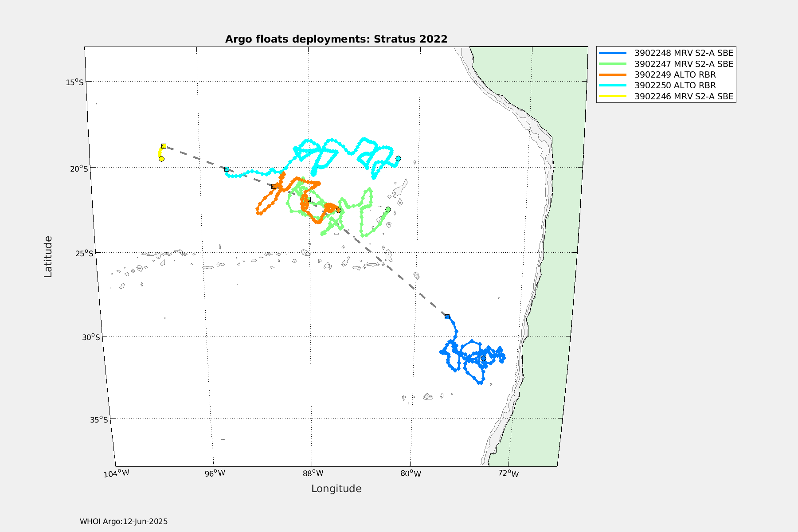Click the 35°S latitude tick label
798x532 pixels.
[x=99, y=419]
